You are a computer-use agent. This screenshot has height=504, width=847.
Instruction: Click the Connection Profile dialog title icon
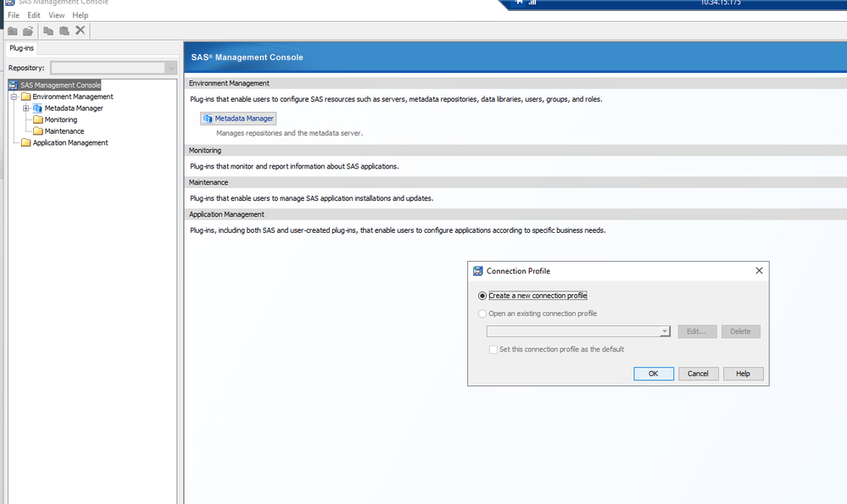coord(477,271)
